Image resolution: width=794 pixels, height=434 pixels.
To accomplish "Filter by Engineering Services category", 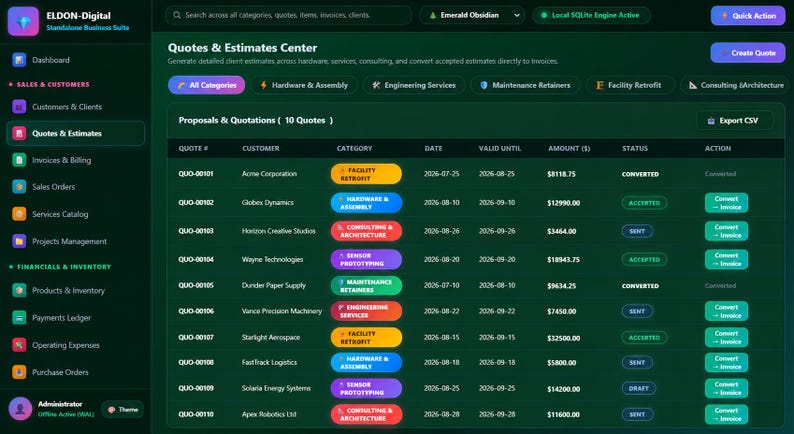I will point(414,85).
